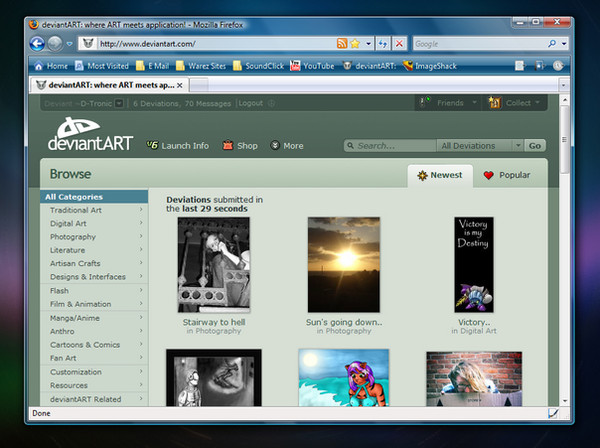Open the E Mail bookmark folder
This screenshot has width=600, height=448.
coord(153,66)
